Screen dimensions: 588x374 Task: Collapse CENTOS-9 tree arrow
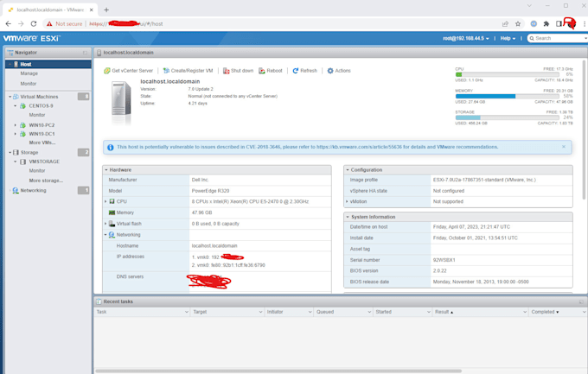point(16,105)
